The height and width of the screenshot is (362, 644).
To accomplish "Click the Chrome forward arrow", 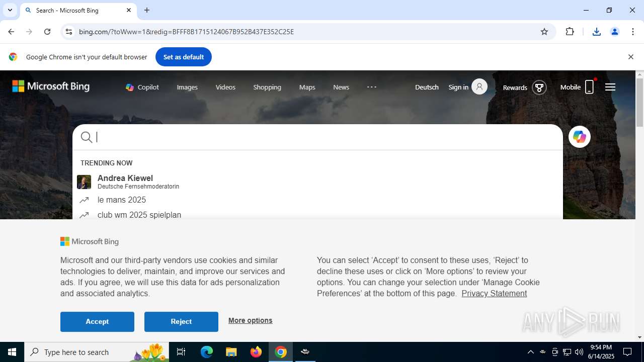I will [x=29, y=32].
